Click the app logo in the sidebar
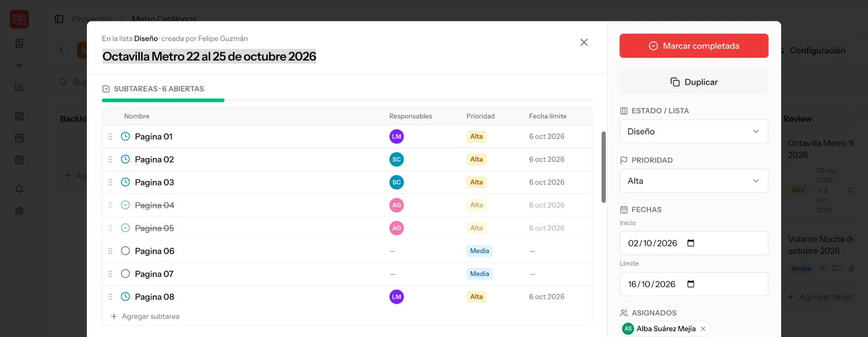The image size is (868, 337). 19,19
